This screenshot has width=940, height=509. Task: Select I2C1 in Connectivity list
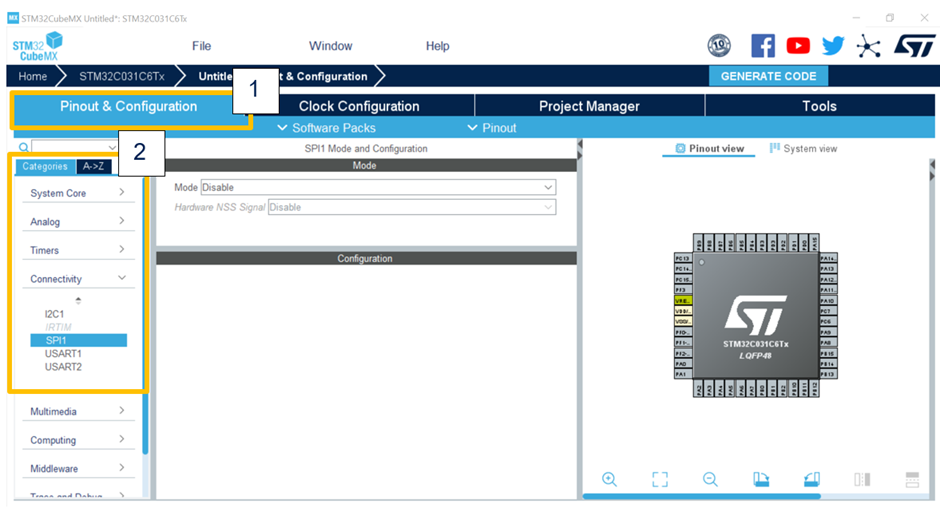(x=54, y=314)
